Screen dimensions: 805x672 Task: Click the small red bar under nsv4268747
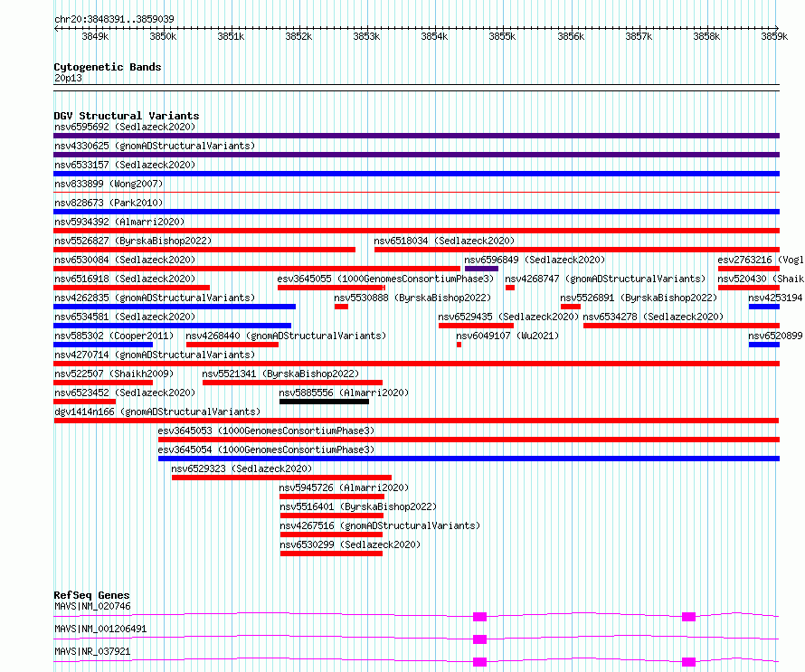click(x=510, y=288)
